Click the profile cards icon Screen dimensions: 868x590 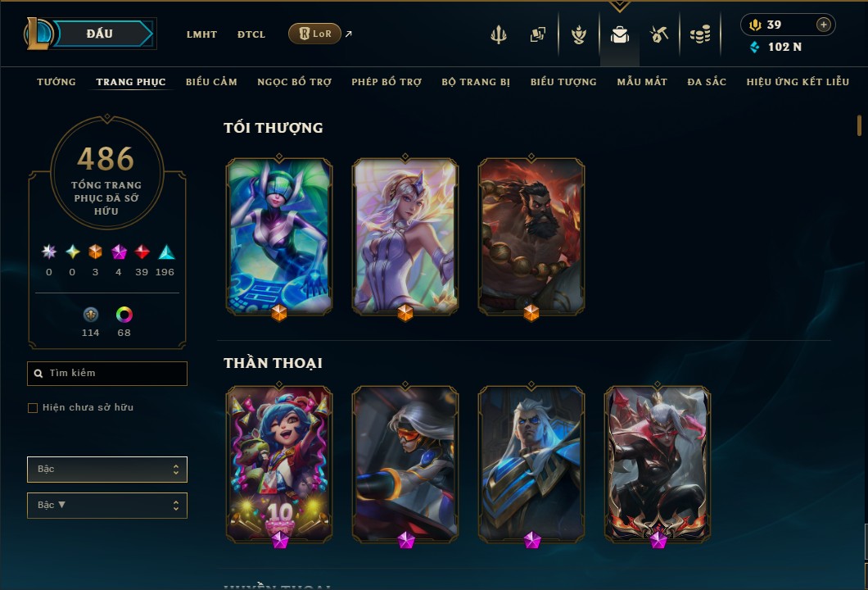(537, 34)
